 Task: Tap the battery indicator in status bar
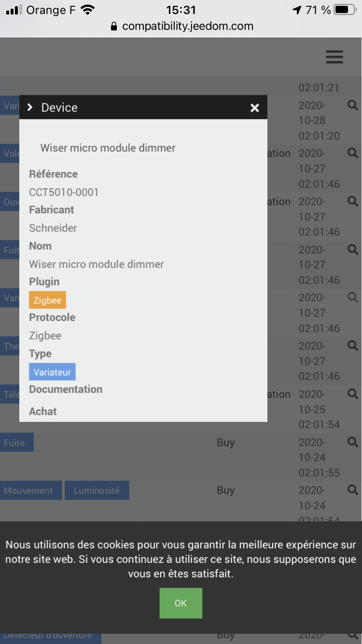pyautogui.click(x=345, y=10)
